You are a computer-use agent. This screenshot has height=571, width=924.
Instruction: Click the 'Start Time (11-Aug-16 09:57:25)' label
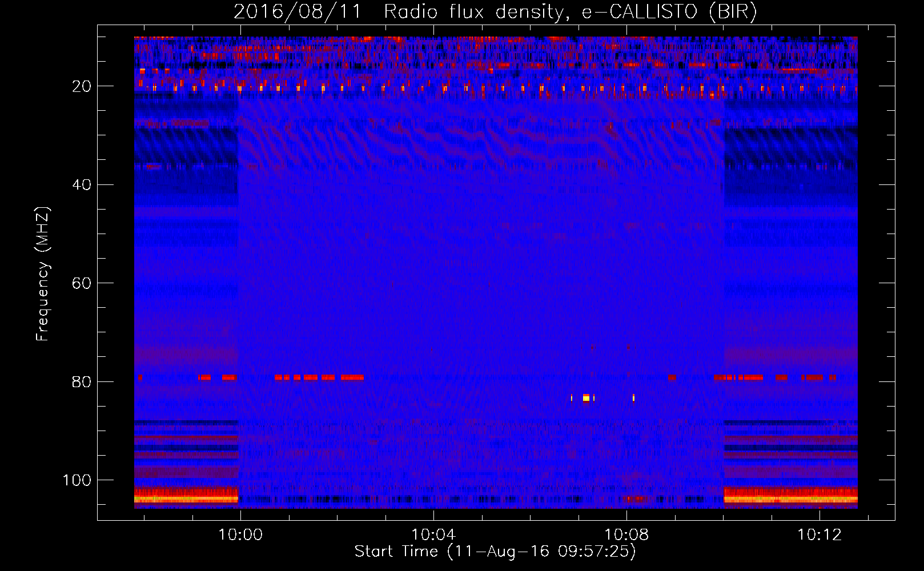tap(495, 552)
